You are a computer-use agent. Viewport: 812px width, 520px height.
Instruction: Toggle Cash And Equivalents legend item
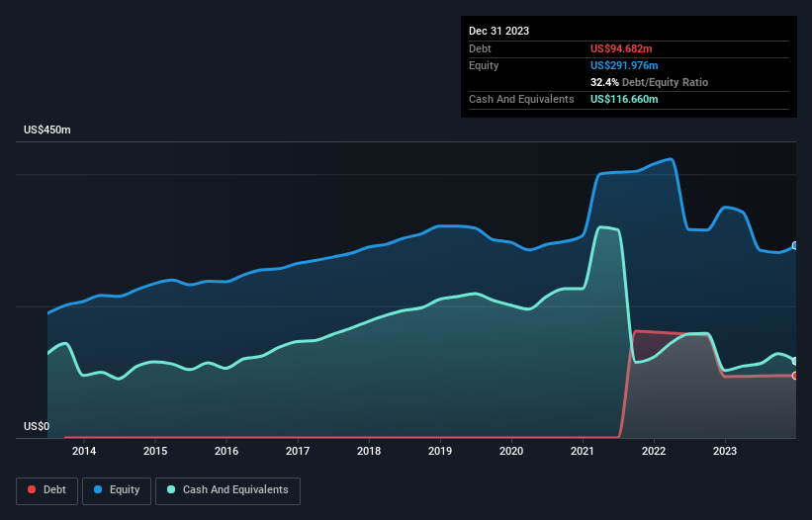pos(227,489)
